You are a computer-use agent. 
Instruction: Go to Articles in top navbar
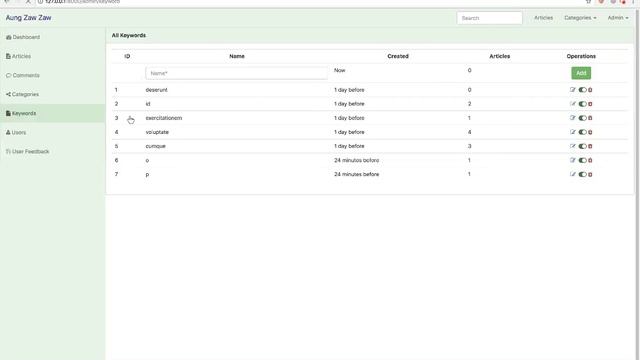tap(543, 18)
